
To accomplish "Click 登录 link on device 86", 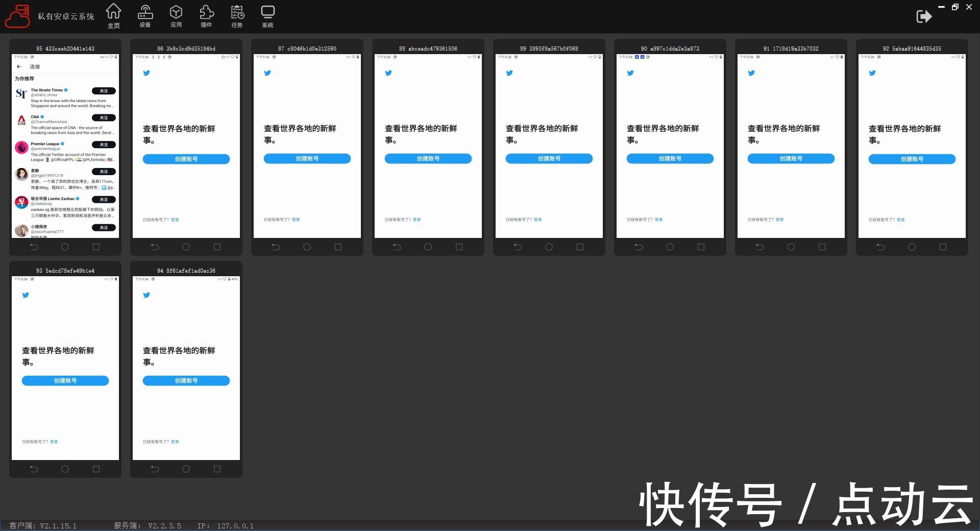I will [175, 220].
